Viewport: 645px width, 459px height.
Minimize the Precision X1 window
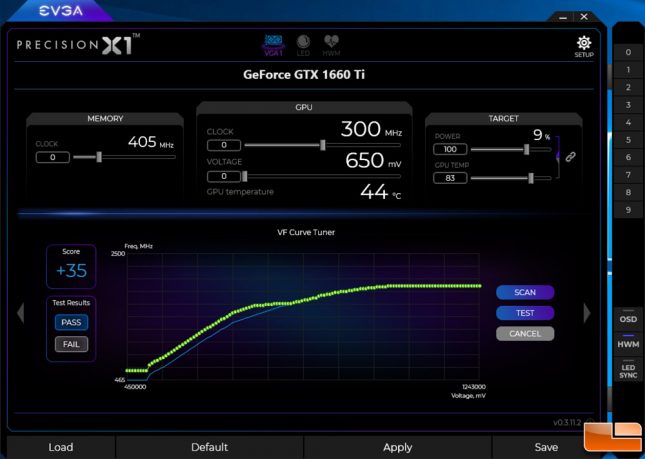point(563,18)
